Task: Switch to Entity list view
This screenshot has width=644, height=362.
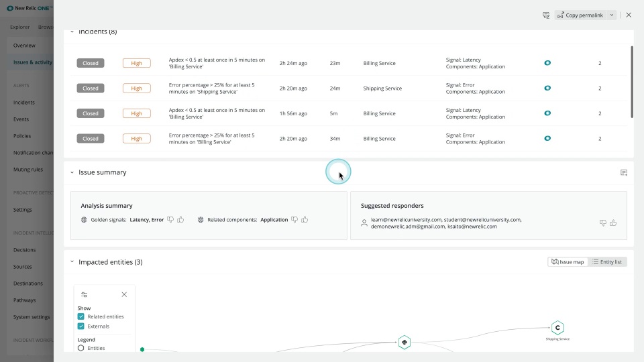Action: click(x=607, y=262)
